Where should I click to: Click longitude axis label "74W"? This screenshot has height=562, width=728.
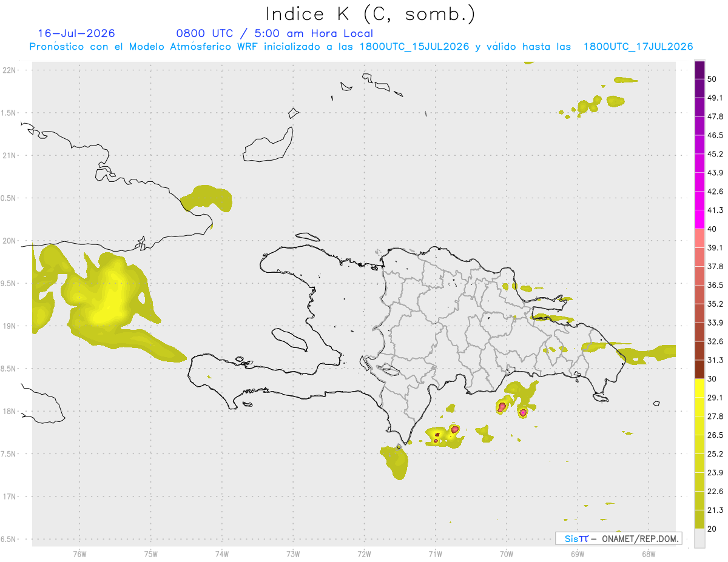click(x=222, y=554)
